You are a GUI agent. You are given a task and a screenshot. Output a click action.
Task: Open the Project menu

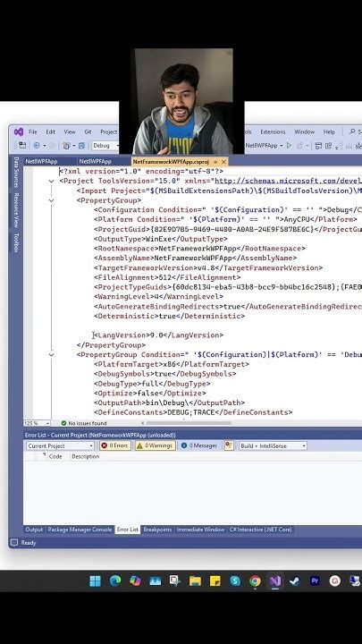(x=109, y=131)
